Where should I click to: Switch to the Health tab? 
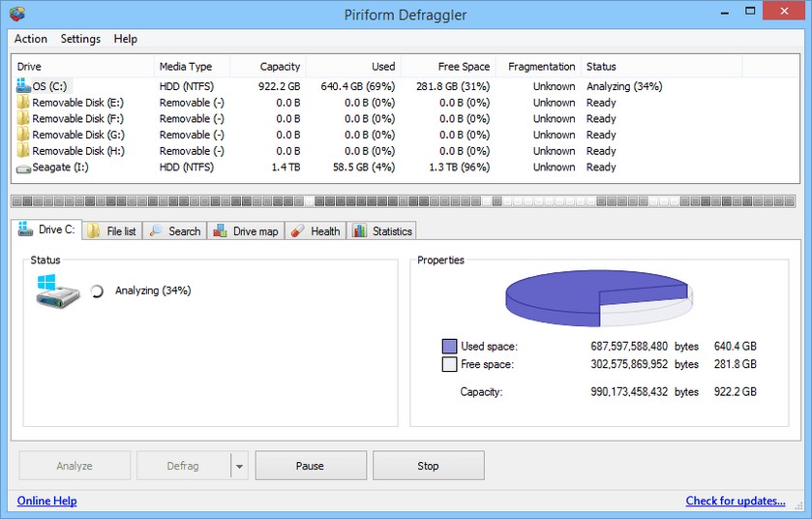pyautogui.click(x=316, y=231)
